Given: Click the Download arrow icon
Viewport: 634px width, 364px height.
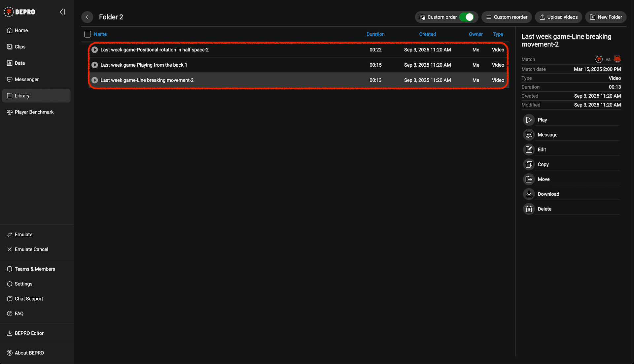Looking at the screenshot, I should 529,194.
